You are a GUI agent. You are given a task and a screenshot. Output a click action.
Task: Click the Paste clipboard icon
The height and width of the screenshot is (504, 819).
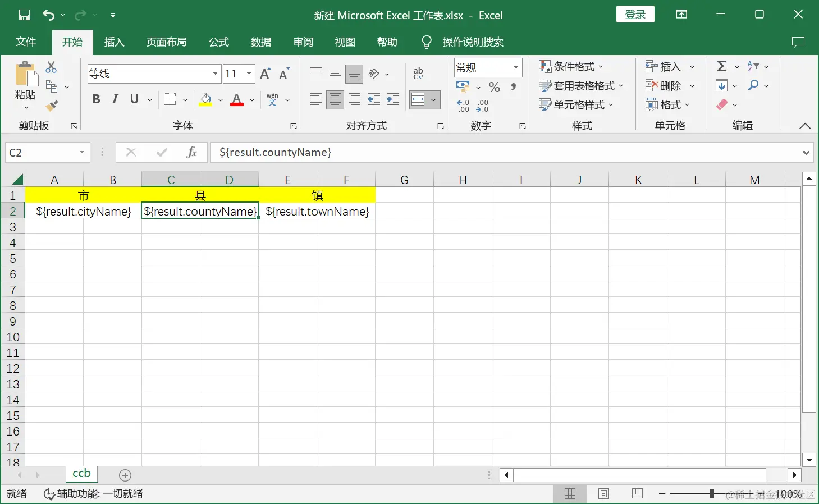point(25,75)
